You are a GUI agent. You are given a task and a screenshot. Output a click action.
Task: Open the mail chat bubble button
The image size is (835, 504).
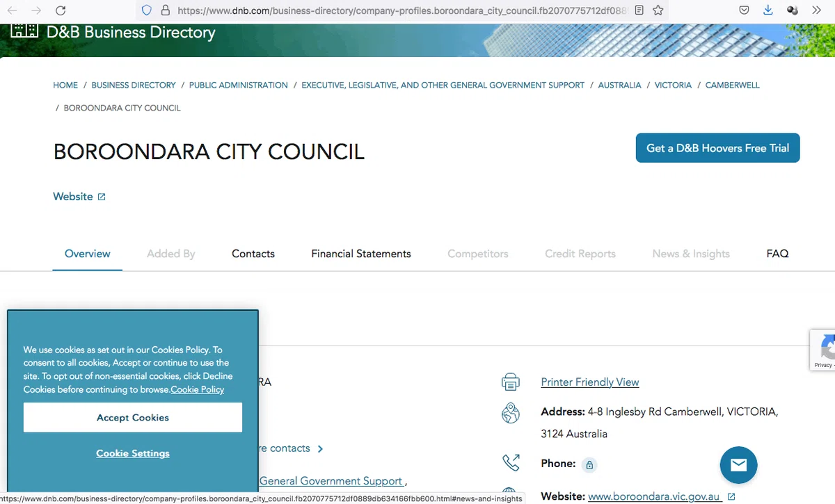pyautogui.click(x=738, y=465)
